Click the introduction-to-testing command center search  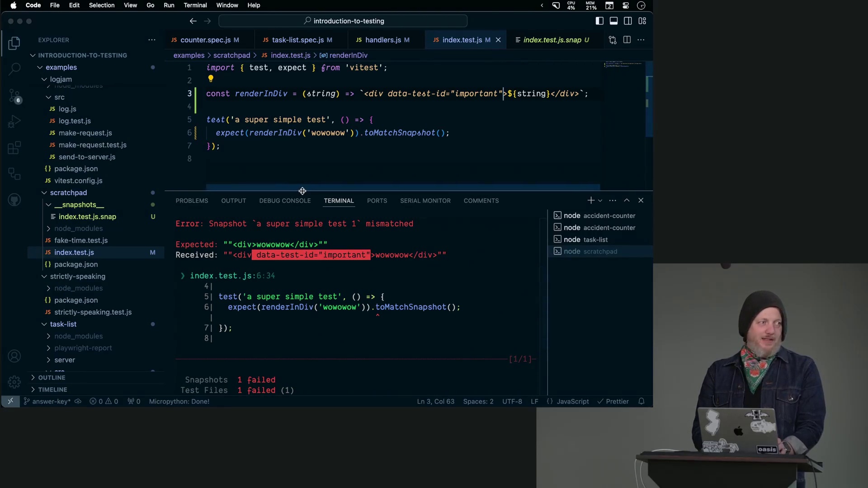(343, 21)
